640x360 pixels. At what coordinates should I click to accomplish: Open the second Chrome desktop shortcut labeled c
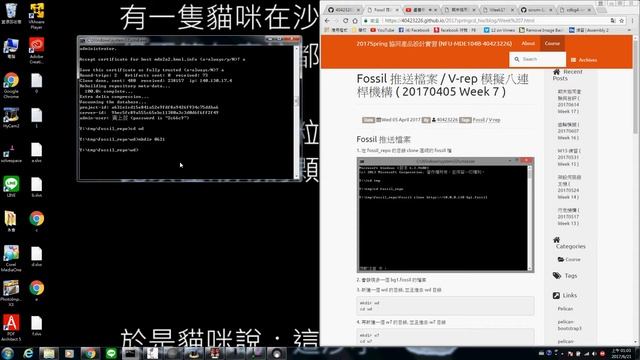pos(36,222)
